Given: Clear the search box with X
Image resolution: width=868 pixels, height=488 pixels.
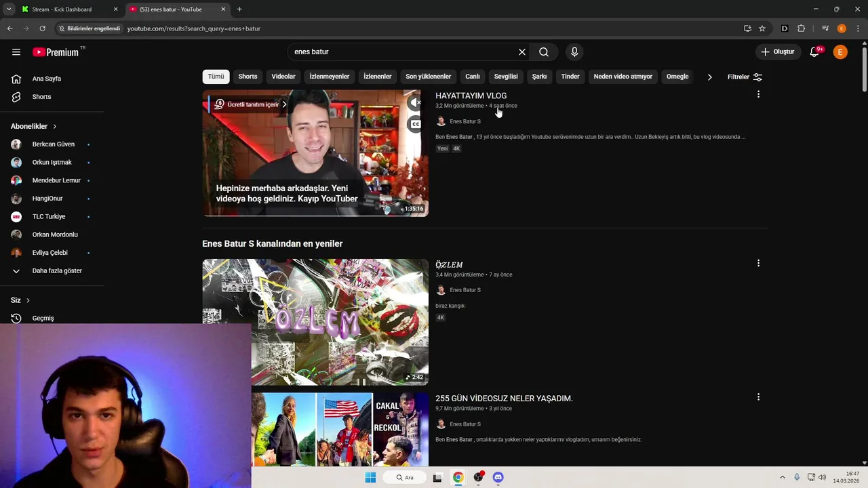Looking at the screenshot, I should click(522, 52).
